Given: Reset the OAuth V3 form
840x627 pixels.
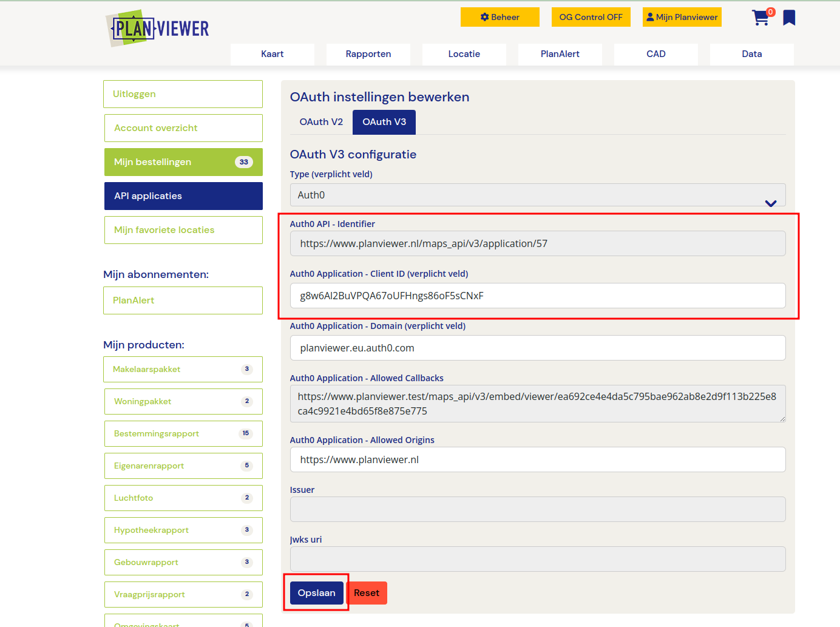Looking at the screenshot, I should (x=367, y=592).
